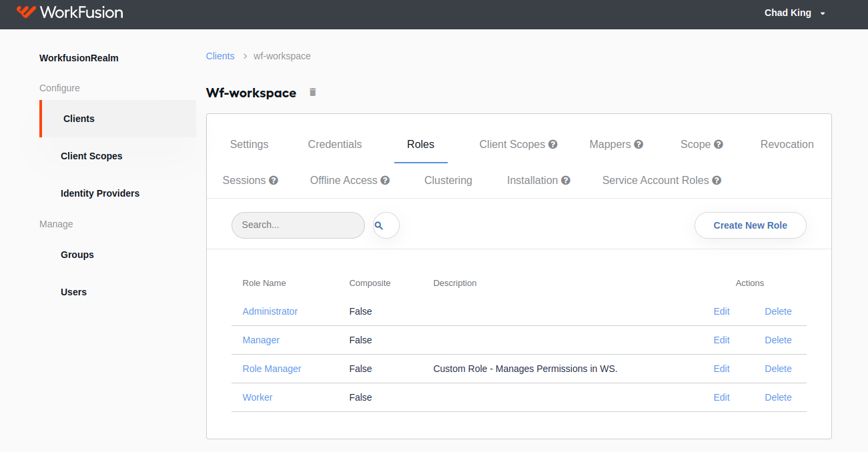Show help icon next to Offline Access
The image size is (868, 452).
[385, 180]
